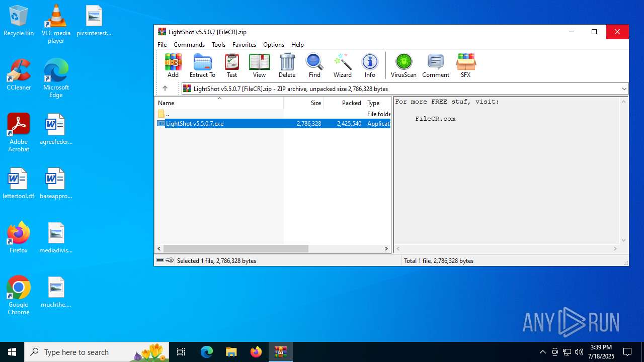
Task: Select the mediadivis image file on the desktop
Action: 56,238
